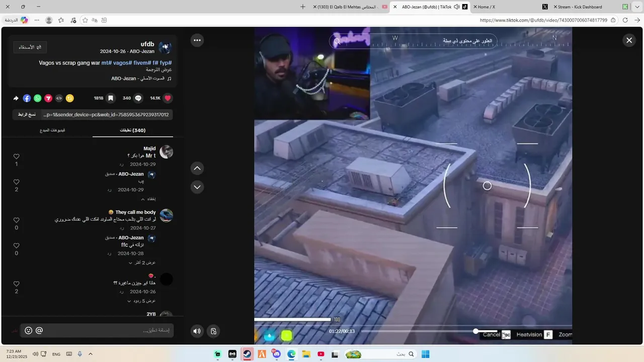Switch to the comments (340) tab
Image resolution: width=644 pixels, height=362 pixels.
click(133, 130)
